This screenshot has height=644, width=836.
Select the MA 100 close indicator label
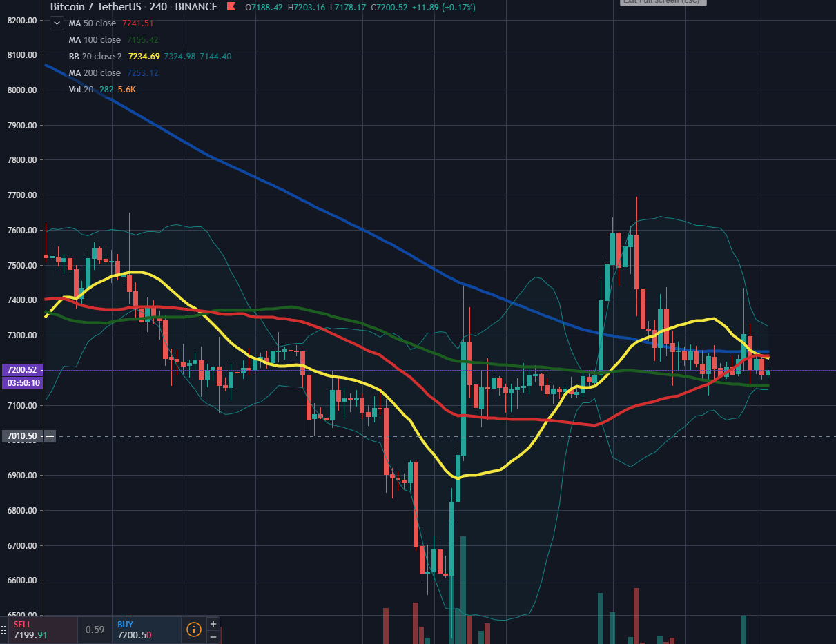coord(94,40)
